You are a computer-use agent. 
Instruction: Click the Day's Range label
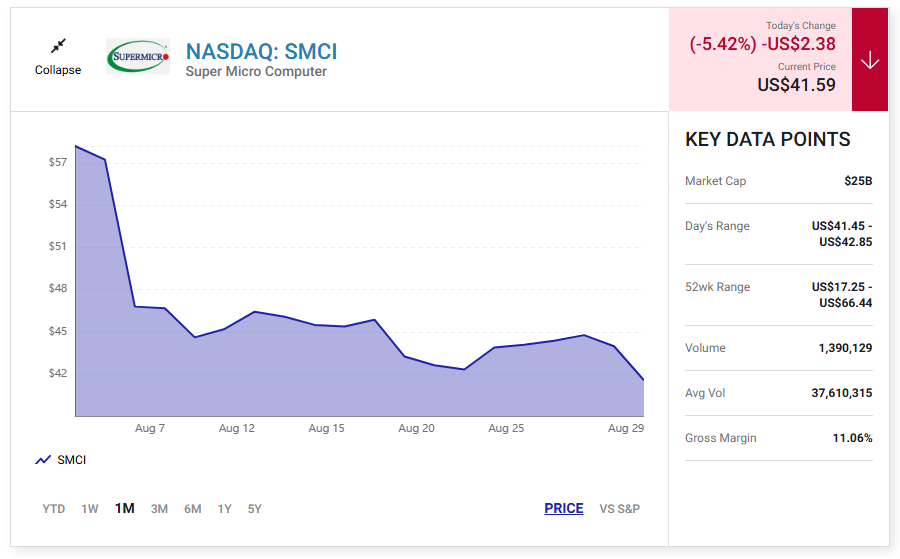coord(717,226)
